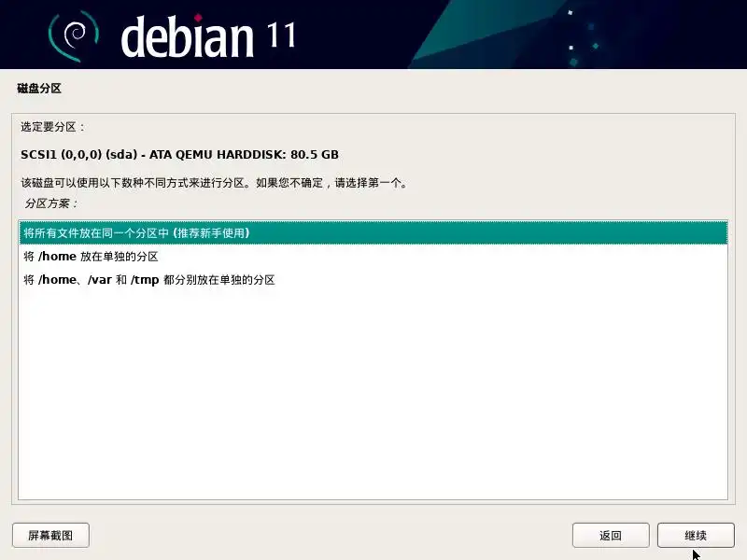Take a screenshot with 屏幕截图 button
The image size is (747, 560).
50,535
